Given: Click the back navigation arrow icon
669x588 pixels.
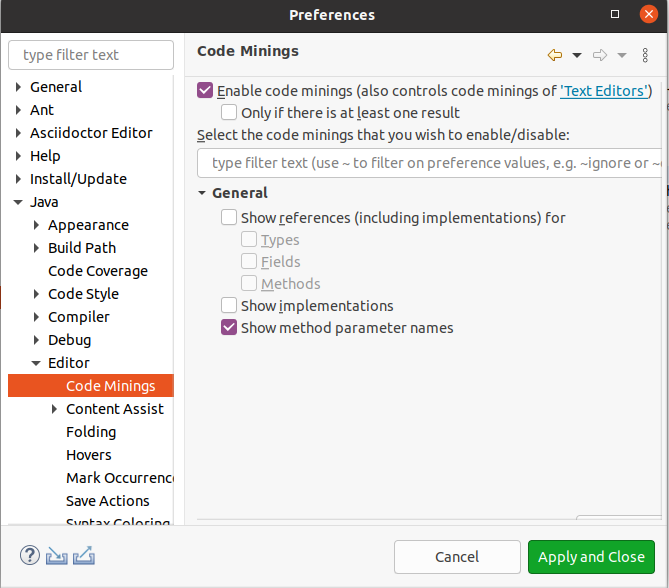Looking at the screenshot, I should click(555, 55).
